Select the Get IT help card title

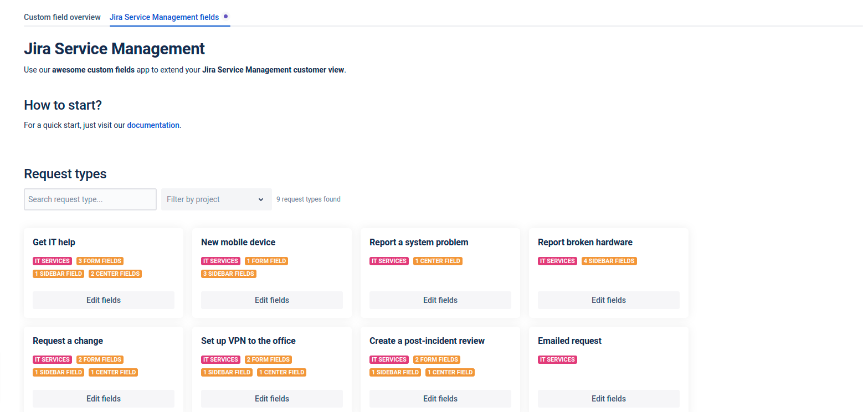54,243
